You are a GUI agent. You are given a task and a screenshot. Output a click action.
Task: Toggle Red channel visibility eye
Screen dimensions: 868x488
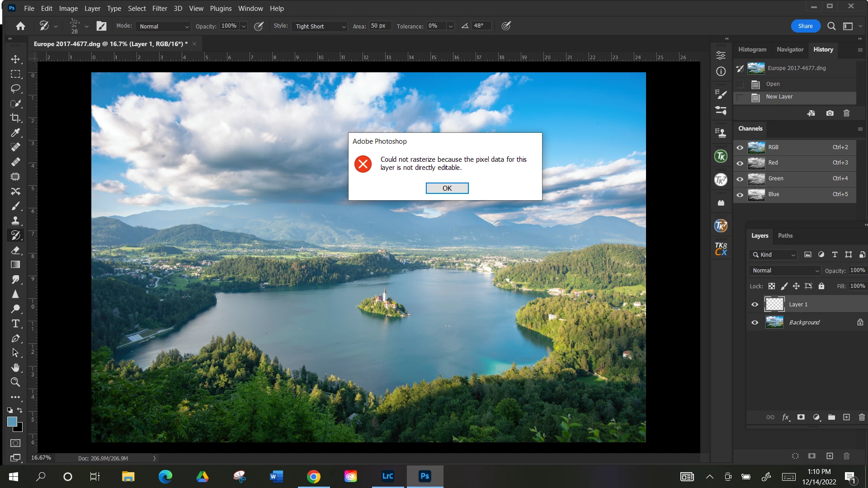click(740, 163)
